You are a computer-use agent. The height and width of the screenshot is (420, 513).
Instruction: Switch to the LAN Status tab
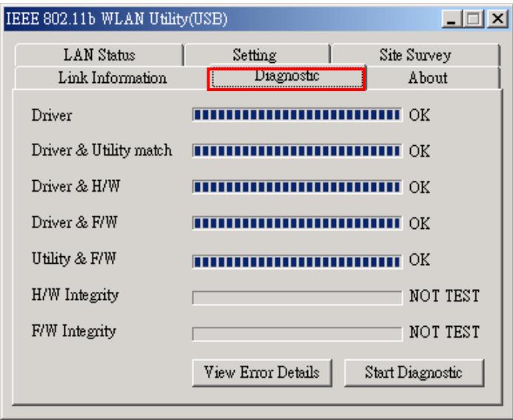point(99,55)
